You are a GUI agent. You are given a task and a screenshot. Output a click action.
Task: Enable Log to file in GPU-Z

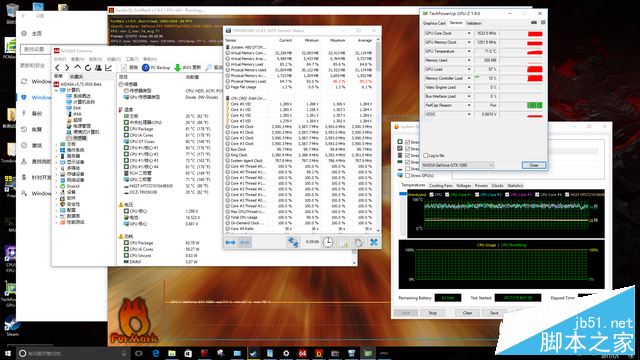(x=426, y=156)
